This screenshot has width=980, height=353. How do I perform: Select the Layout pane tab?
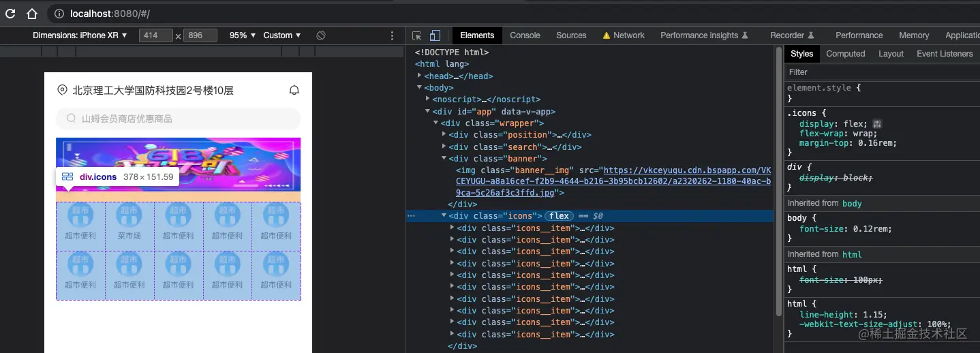(891, 54)
